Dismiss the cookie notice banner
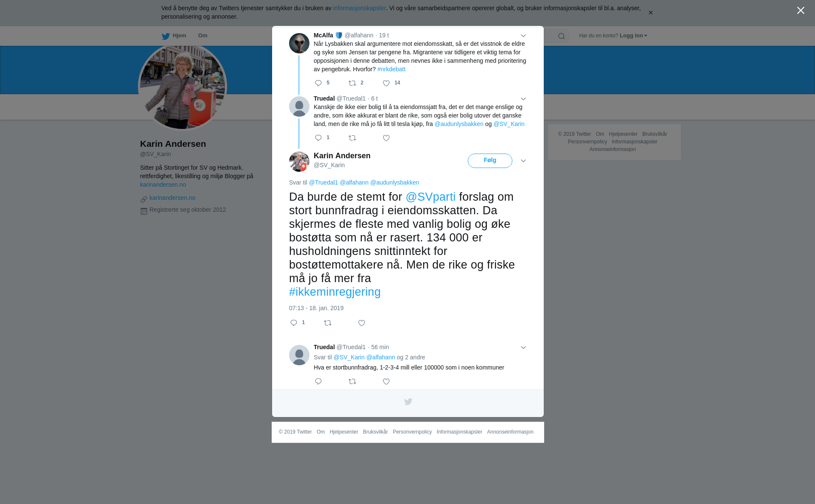 pyautogui.click(x=650, y=12)
